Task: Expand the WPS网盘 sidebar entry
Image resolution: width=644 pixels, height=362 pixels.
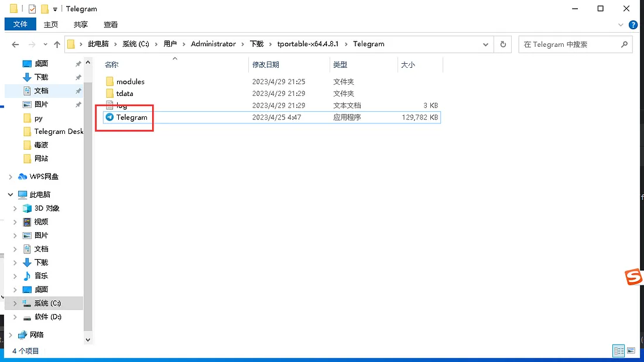Action: (x=10, y=176)
